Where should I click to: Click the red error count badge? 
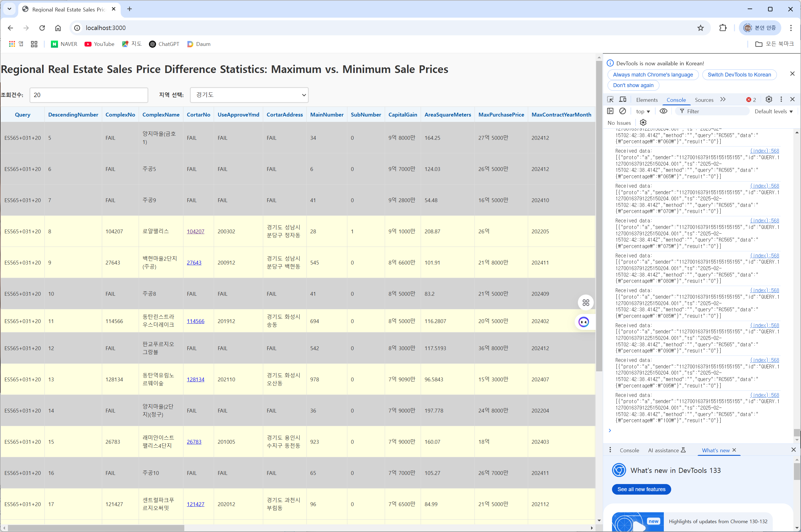751,100
